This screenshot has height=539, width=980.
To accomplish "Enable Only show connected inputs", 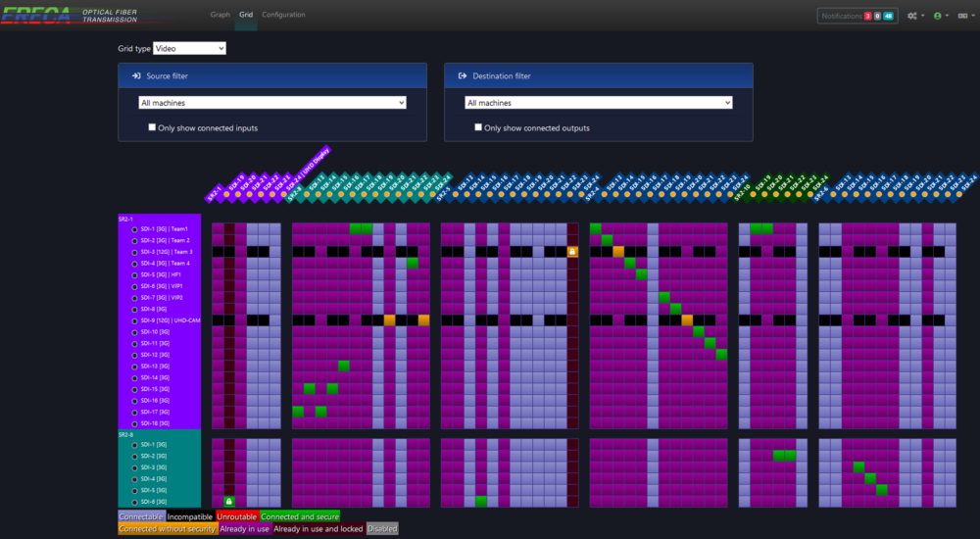I will 152,127.
